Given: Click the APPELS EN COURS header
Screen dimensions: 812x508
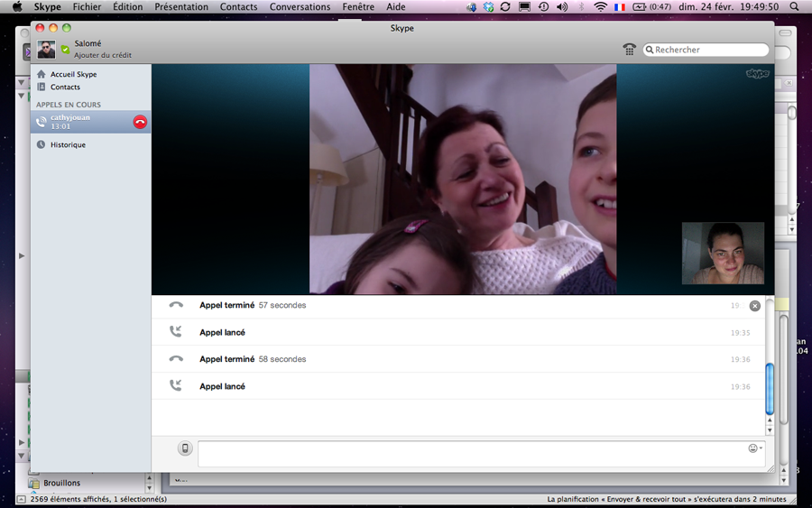Looking at the screenshot, I should pos(69,104).
